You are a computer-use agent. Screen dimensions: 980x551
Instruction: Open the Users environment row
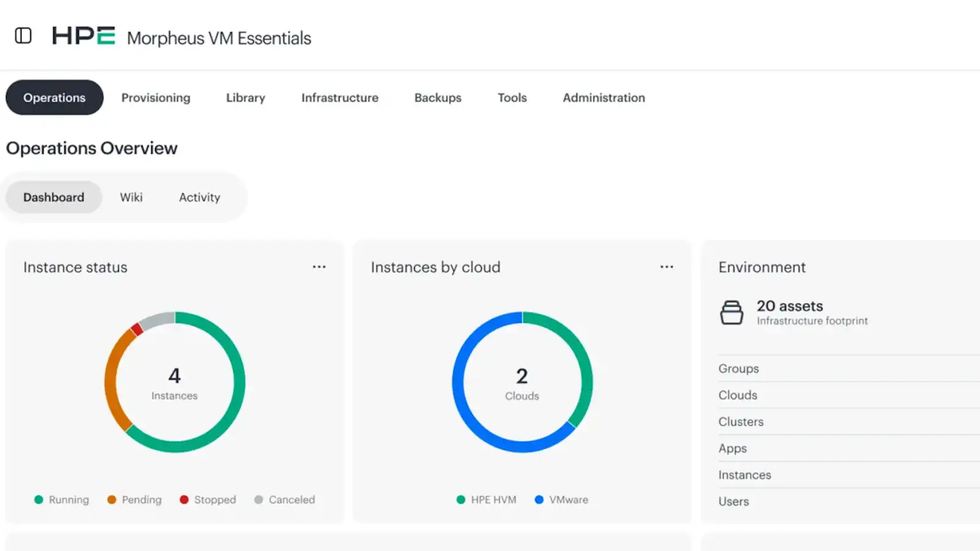(x=849, y=501)
